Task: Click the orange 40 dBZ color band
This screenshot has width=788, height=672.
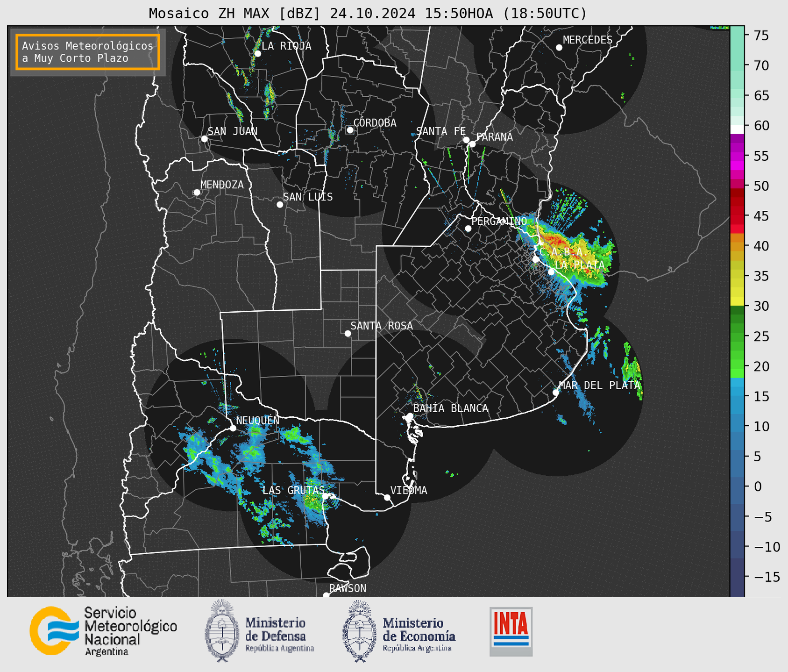Action: tap(737, 246)
